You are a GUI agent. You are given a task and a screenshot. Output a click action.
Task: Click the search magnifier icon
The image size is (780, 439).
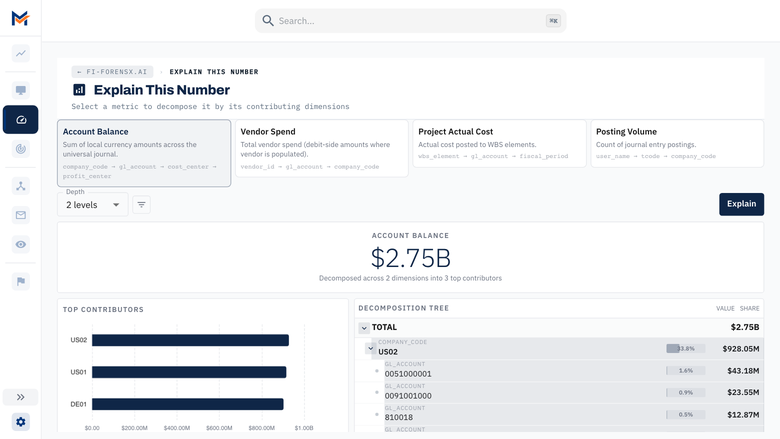click(268, 20)
